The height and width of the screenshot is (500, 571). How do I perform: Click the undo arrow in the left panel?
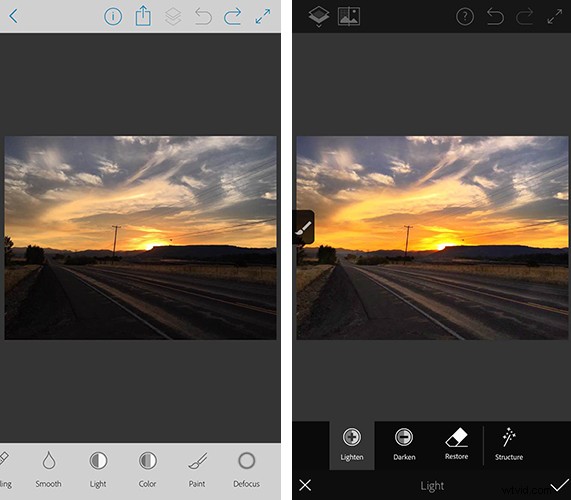[x=203, y=17]
